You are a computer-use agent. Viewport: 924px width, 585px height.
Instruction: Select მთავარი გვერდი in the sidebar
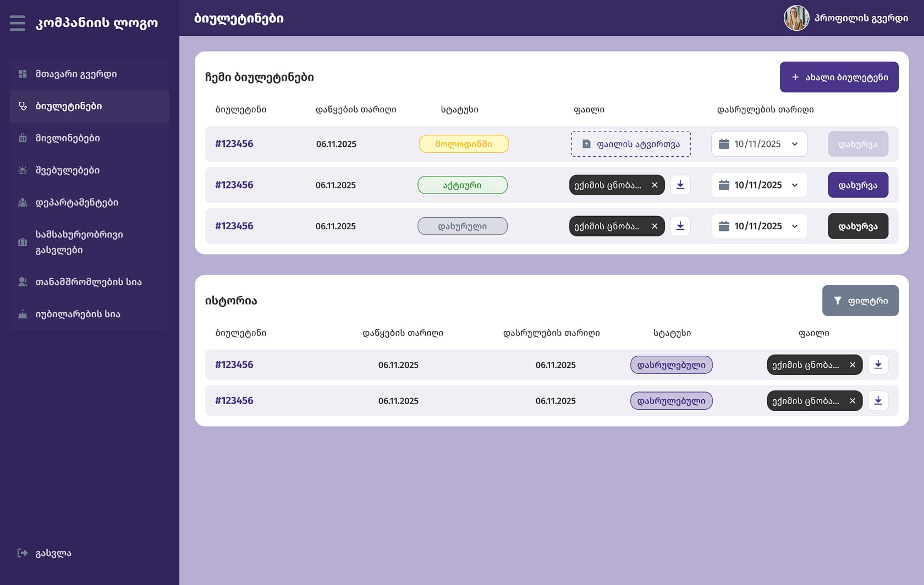point(77,74)
